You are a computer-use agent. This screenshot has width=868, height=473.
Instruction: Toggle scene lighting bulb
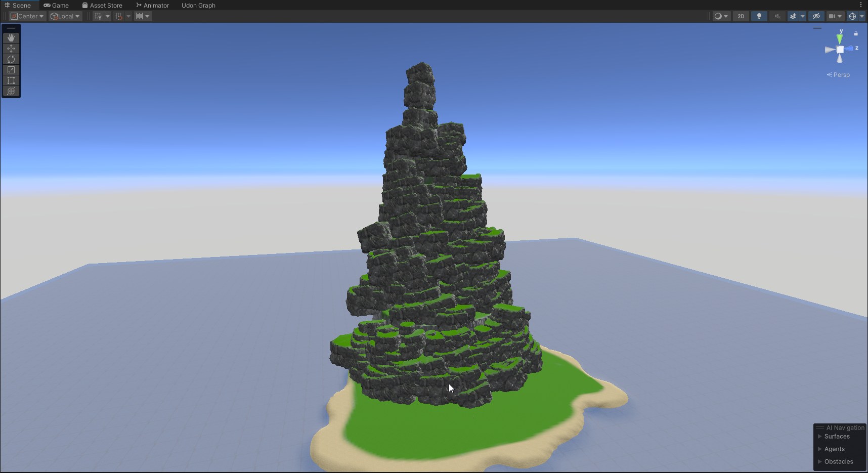759,16
